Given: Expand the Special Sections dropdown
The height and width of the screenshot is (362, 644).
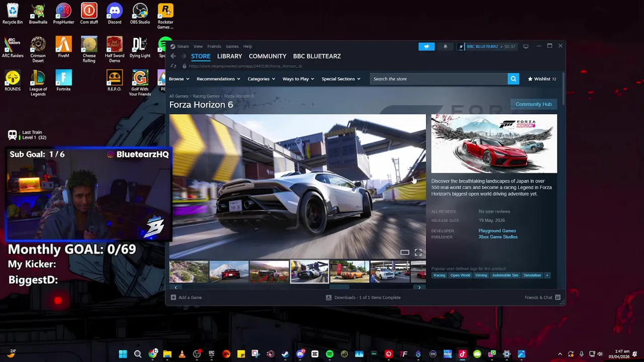Looking at the screenshot, I should point(341,79).
